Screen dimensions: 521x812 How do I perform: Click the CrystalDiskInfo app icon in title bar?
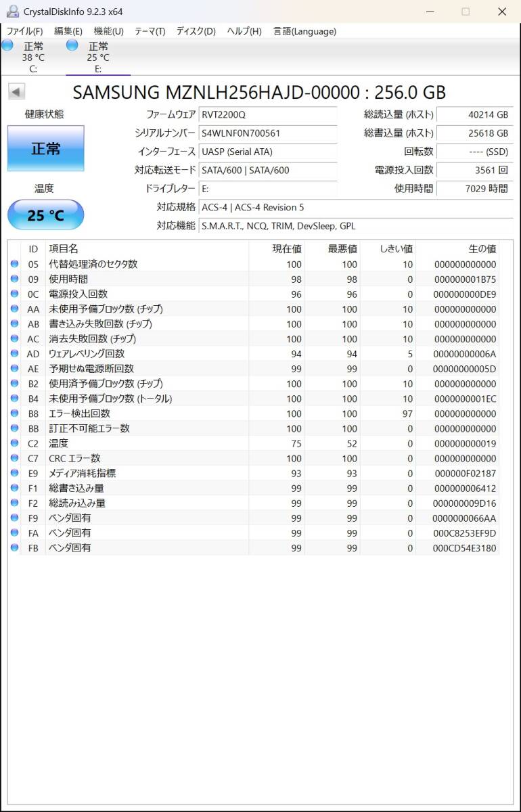tap(12, 12)
